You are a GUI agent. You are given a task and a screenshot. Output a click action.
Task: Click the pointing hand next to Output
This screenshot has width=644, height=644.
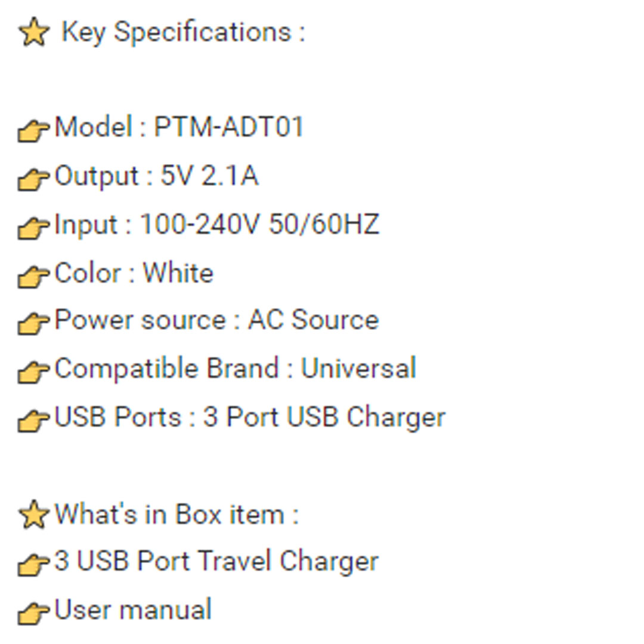[x=33, y=178]
